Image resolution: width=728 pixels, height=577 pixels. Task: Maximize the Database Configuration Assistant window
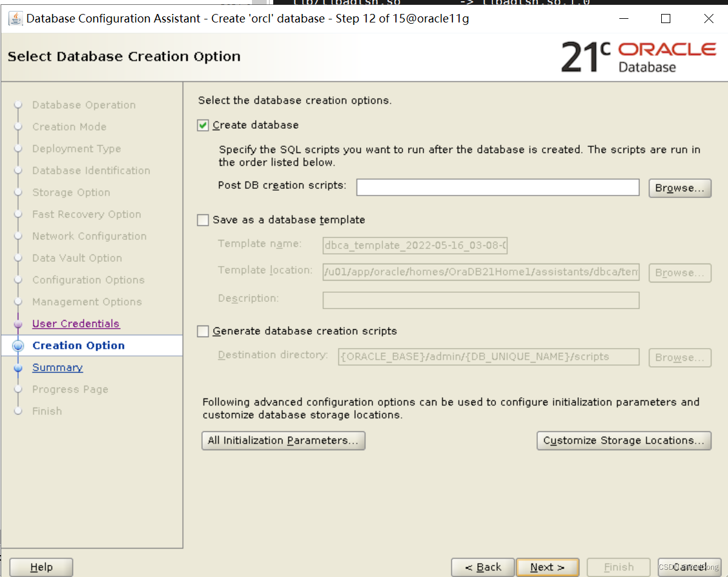(x=666, y=19)
